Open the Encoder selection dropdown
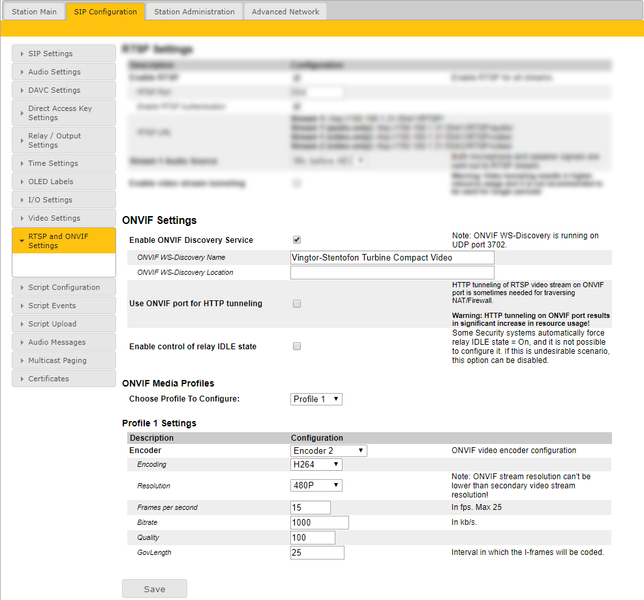The width and height of the screenshot is (644, 600). click(x=328, y=451)
